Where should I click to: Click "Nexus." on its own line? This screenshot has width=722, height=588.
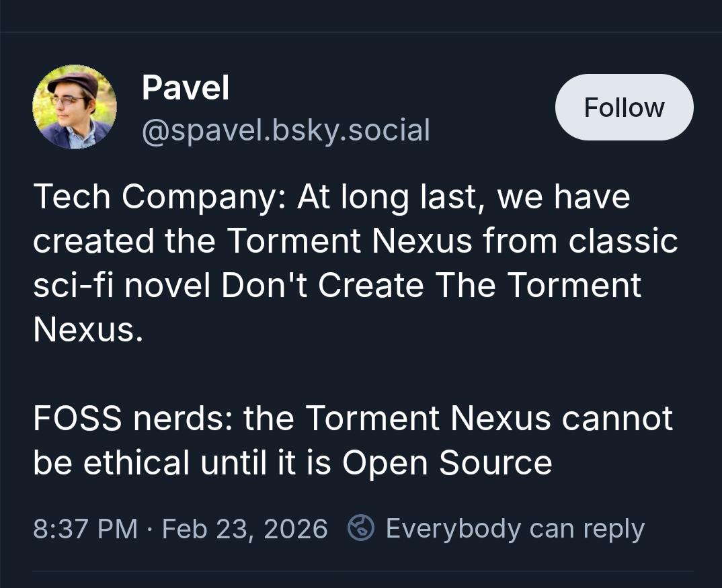(88, 329)
